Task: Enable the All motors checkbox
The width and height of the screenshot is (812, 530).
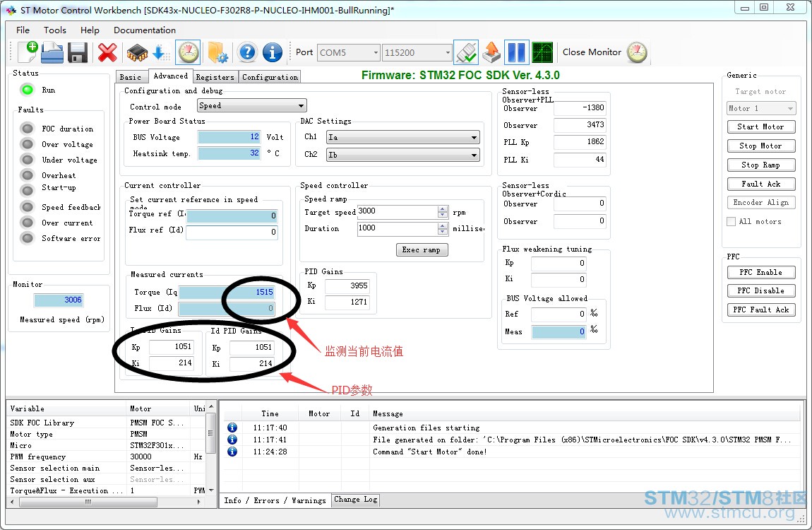Action: point(732,221)
